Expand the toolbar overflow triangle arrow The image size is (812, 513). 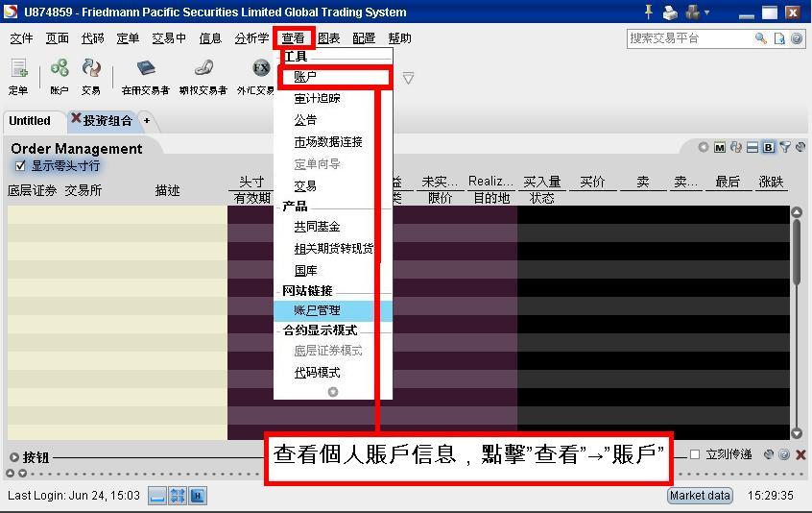point(408,78)
